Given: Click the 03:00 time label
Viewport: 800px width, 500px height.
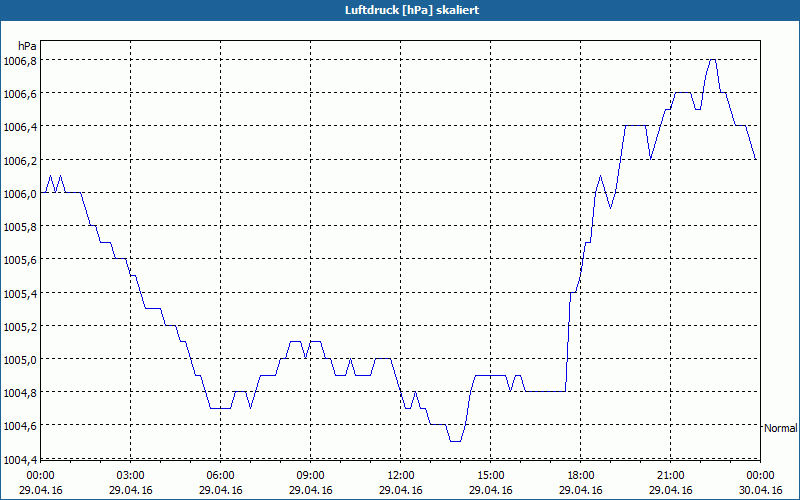Looking at the screenshot, I should click(x=130, y=476).
